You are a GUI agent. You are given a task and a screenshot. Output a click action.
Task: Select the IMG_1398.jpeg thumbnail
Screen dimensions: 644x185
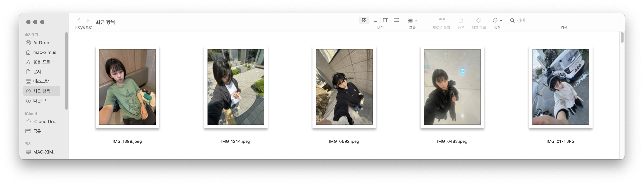pos(127,87)
